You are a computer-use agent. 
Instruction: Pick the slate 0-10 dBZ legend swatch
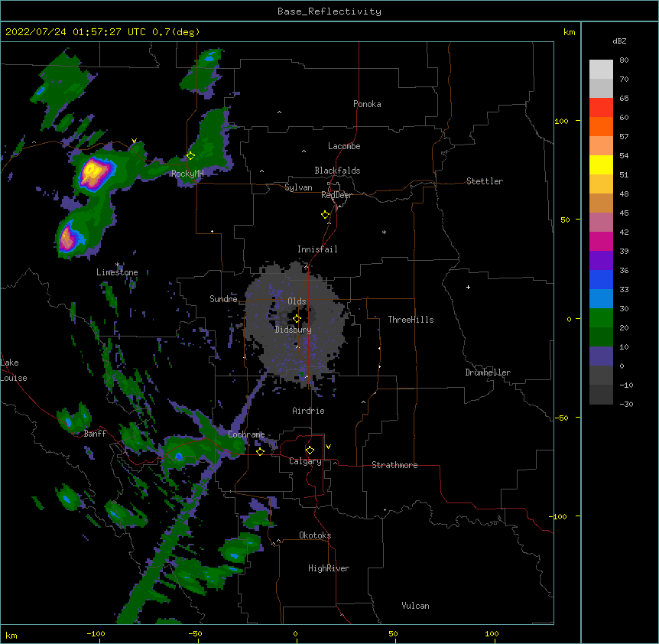click(601, 356)
